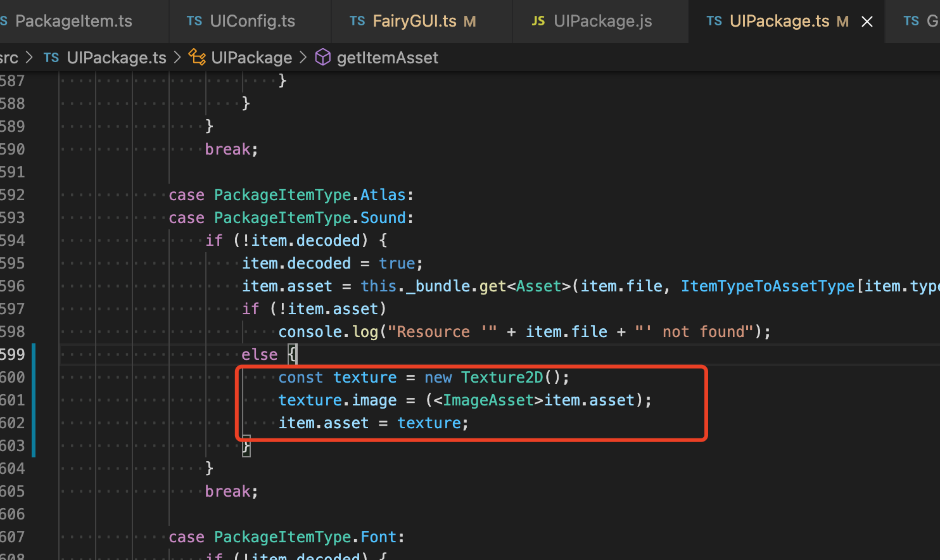The width and height of the screenshot is (940, 560).
Task: Open the UIConfig.ts tab
Action: click(250, 21)
